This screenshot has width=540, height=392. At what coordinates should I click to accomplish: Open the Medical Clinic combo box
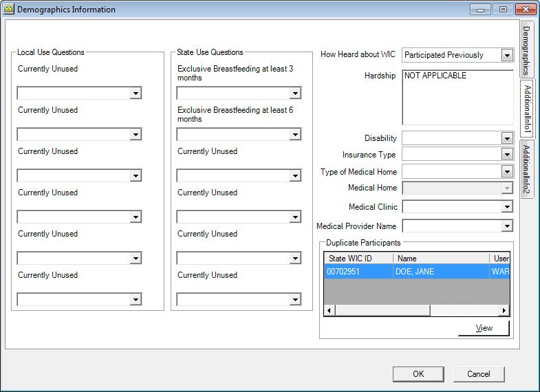[507, 207]
